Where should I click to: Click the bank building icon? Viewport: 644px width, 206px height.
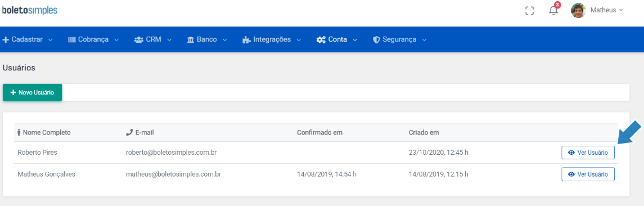pyautogui.click(x=191, y=40)
